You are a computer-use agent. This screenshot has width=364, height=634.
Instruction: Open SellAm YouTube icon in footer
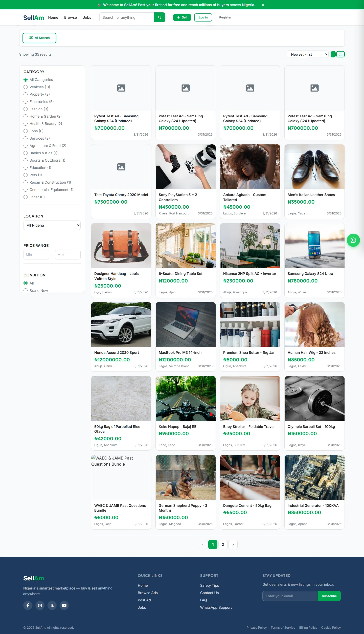[x=64, y=605]
